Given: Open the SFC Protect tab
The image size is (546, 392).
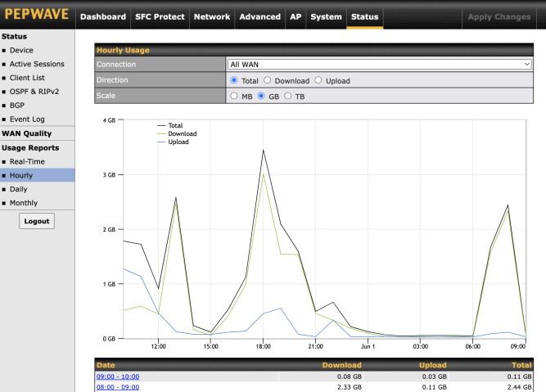Looking at the screenshot, I should pos(160,16).
